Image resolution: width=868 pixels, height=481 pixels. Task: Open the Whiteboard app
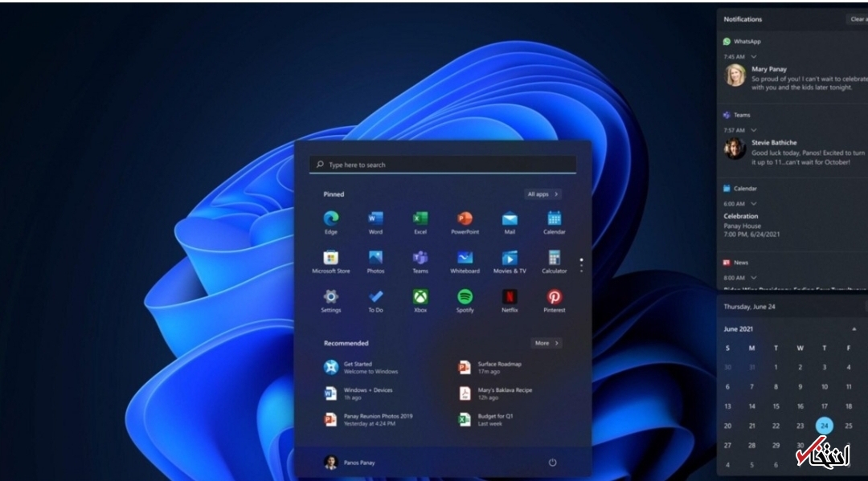465,258
